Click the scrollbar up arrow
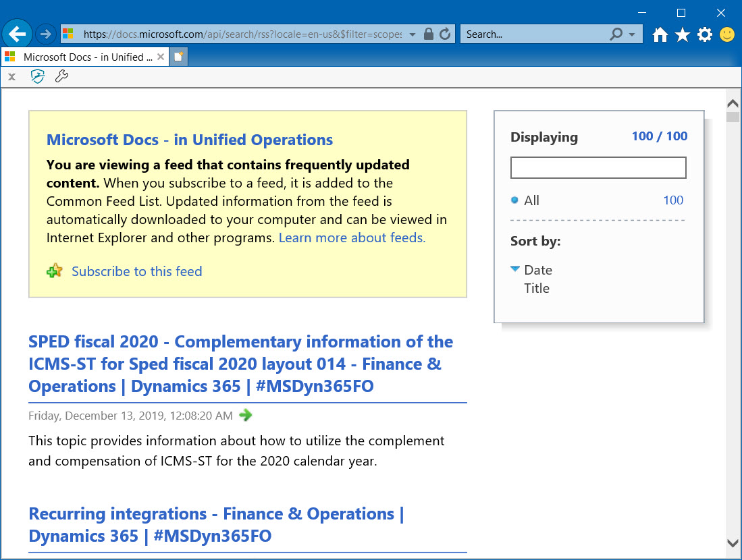The width and height of the screenshot is (742, 560). point(733,103)
